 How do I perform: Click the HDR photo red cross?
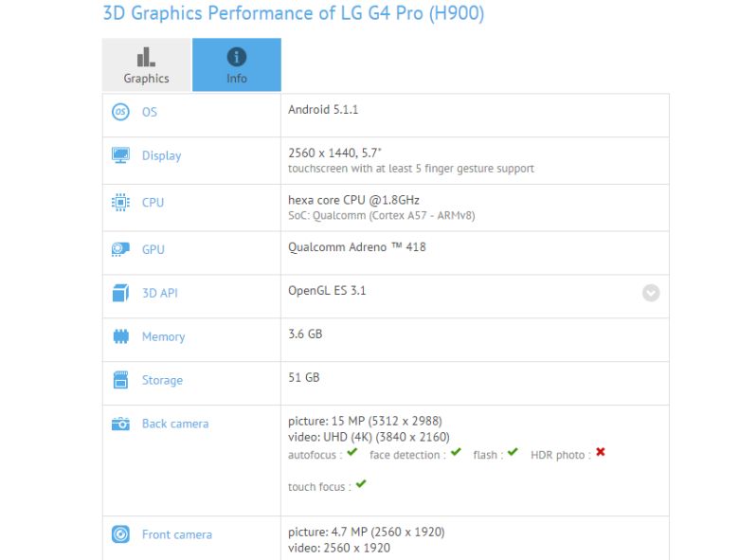pos(601,452)
